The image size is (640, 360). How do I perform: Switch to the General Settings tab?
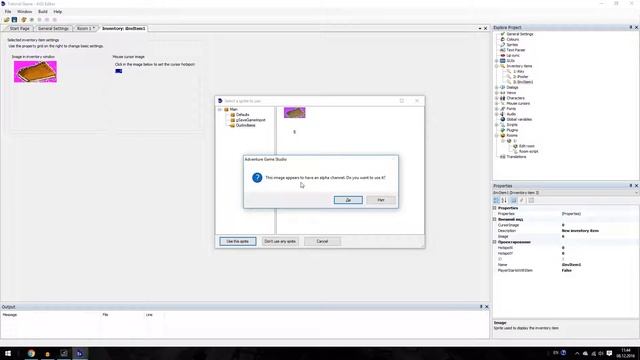[x=53, y=29]
